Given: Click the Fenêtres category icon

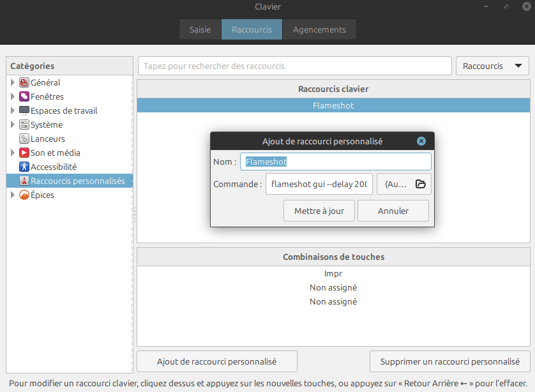Looking at the screenshot, I should tap(24, 96).
